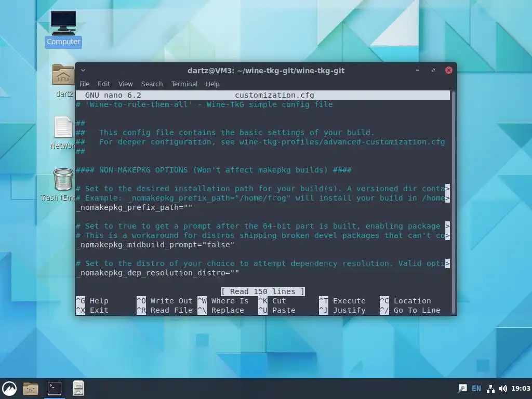Screen dimensions: 532x399
Task: Open the File menu
Action: click(x=85, y=84)
